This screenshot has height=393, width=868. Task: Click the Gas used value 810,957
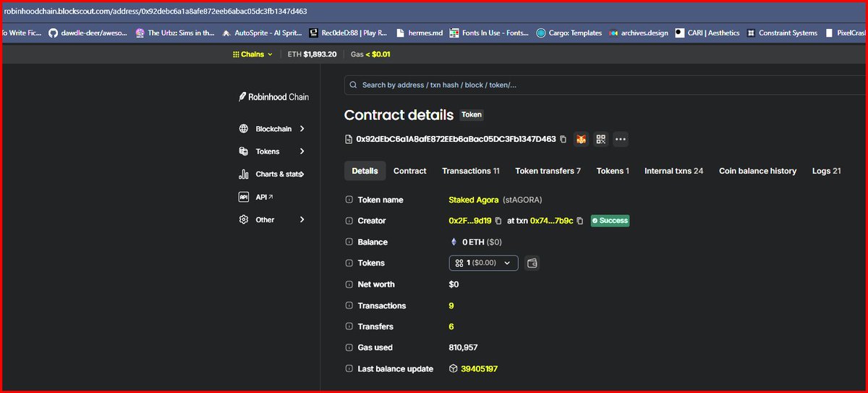pos(464,348)
